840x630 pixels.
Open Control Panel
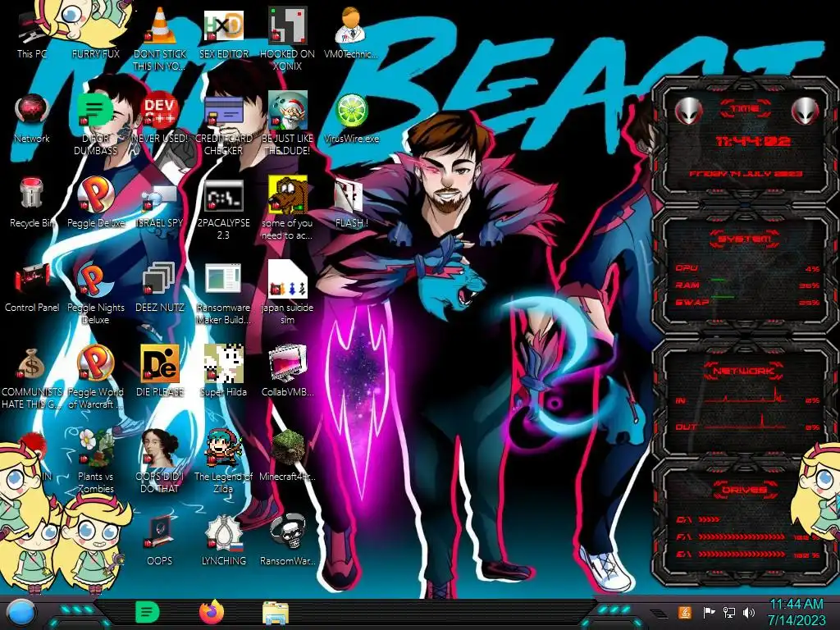pyautogui.click(x=32, y=288)
